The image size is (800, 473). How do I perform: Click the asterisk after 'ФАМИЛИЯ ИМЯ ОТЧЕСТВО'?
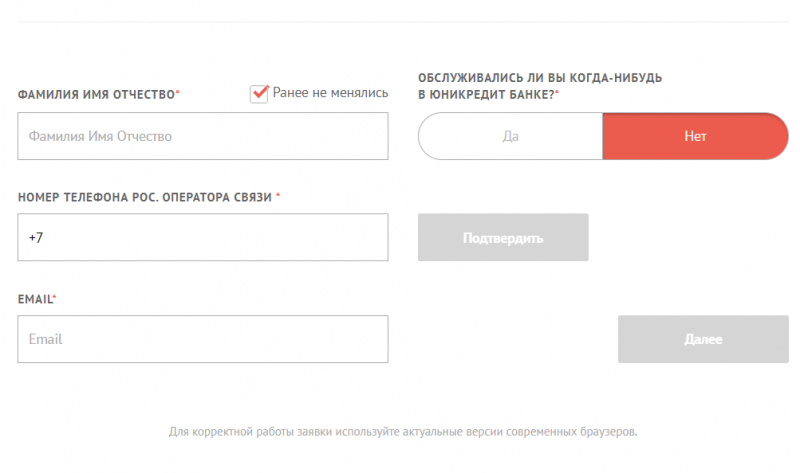pyautogui.click(x=178, y=93)
